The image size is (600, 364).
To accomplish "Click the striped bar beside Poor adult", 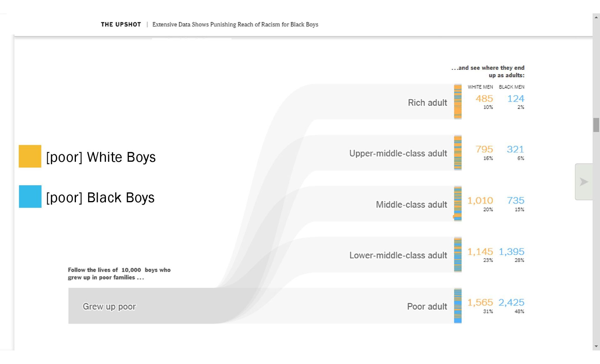I will (458, 306).
